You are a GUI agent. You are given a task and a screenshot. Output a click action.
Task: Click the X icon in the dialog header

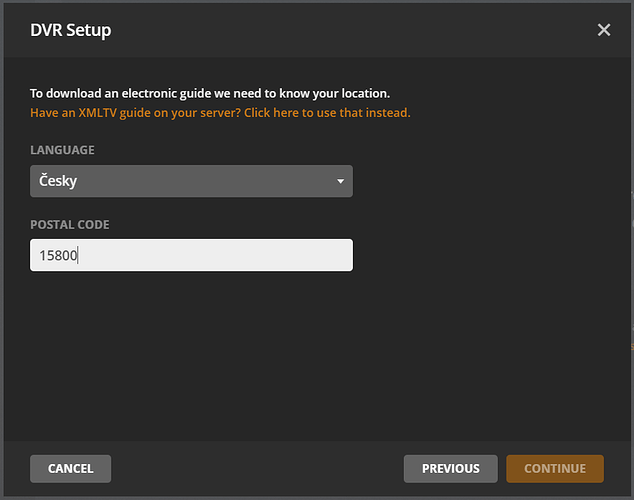click(x=604, y=30)
